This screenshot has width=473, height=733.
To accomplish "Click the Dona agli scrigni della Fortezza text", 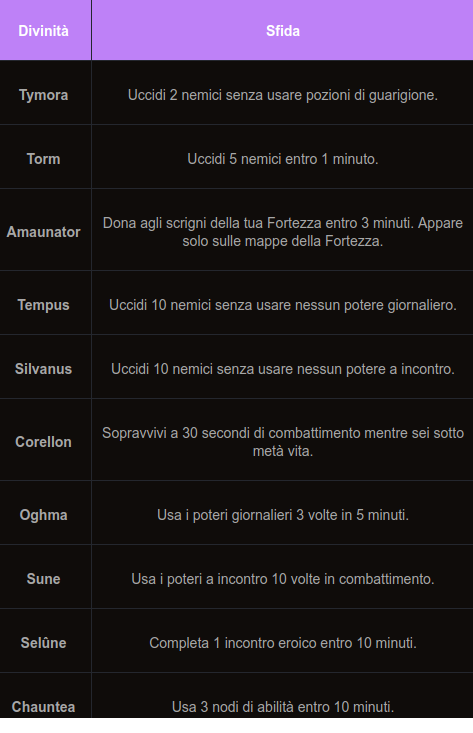I will 283,232.
